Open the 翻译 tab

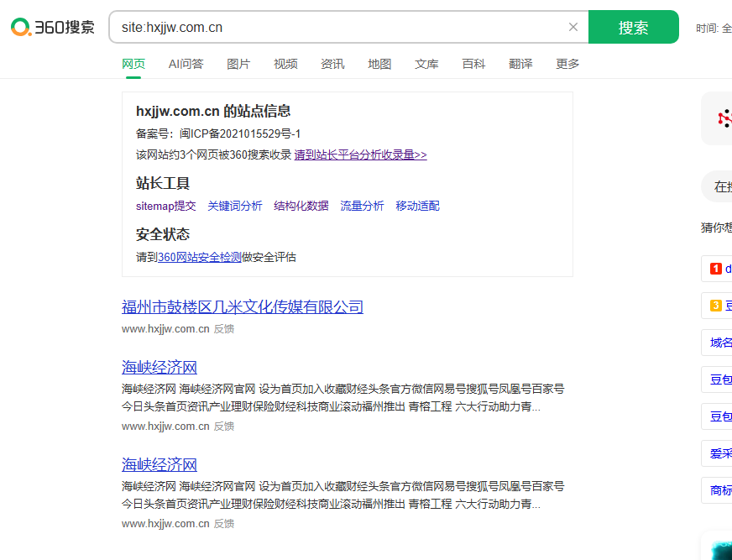520,64
